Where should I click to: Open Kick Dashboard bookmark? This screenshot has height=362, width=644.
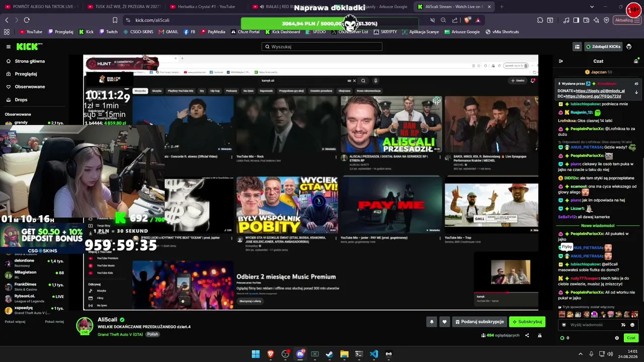(x=282, y=32)
